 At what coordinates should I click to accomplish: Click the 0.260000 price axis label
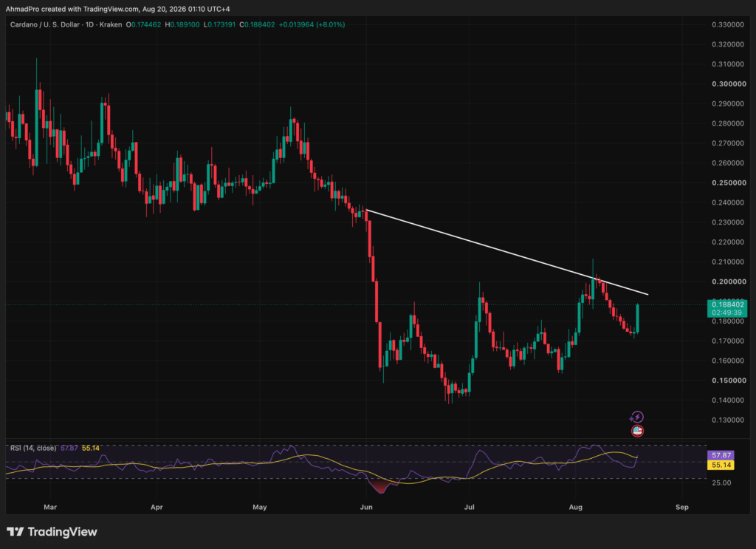tap(727, 163)
